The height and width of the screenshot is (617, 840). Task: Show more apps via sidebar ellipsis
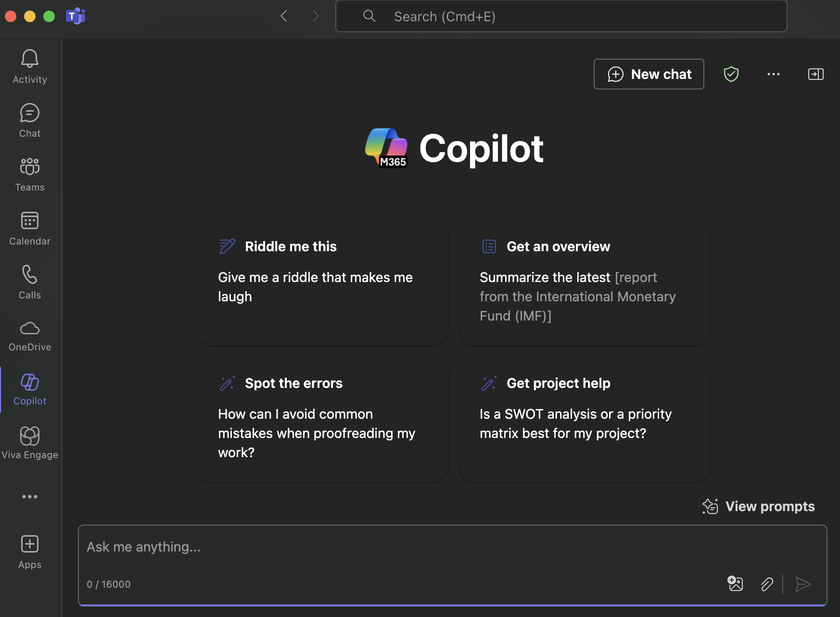30,497
